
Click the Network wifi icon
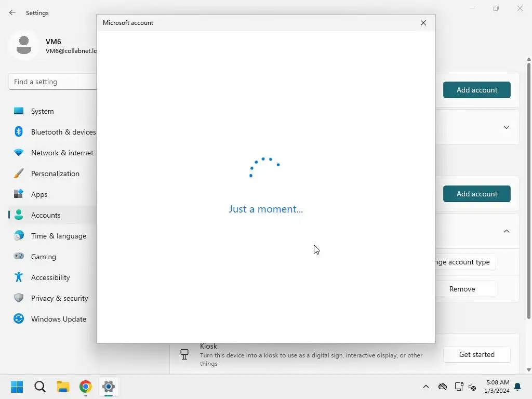[x=19, y=152]
